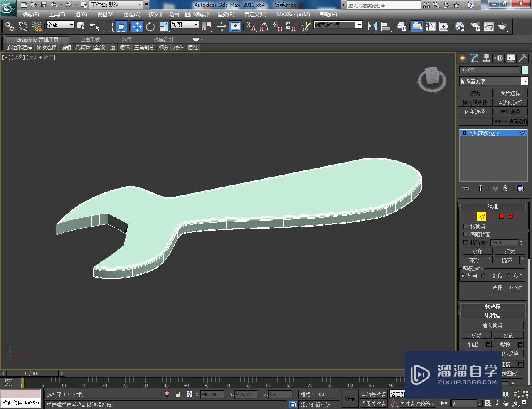
Task: Select the Link objects tool
Action: [x=10, y=27]
